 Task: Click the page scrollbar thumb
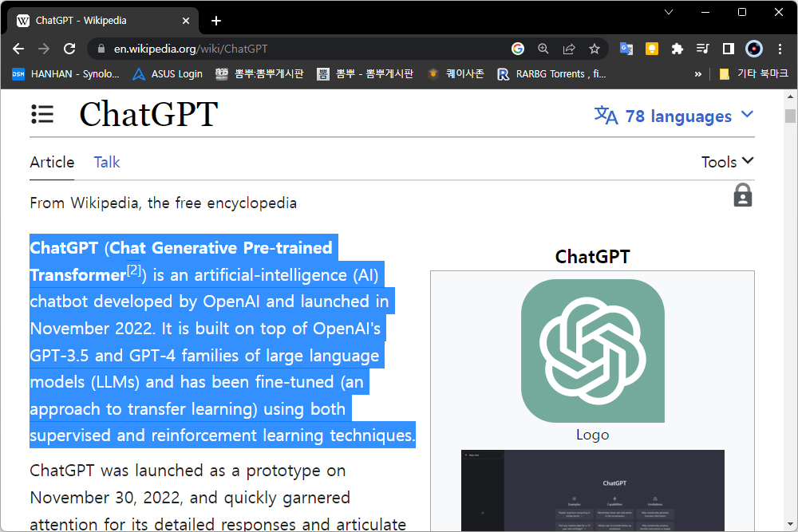[x=790, y=116]
